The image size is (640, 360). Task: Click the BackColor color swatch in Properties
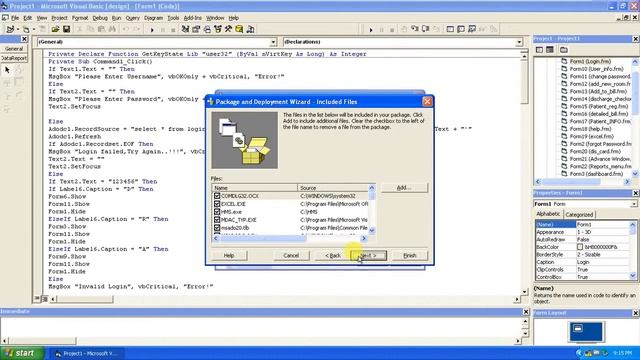tap(580, 247)
